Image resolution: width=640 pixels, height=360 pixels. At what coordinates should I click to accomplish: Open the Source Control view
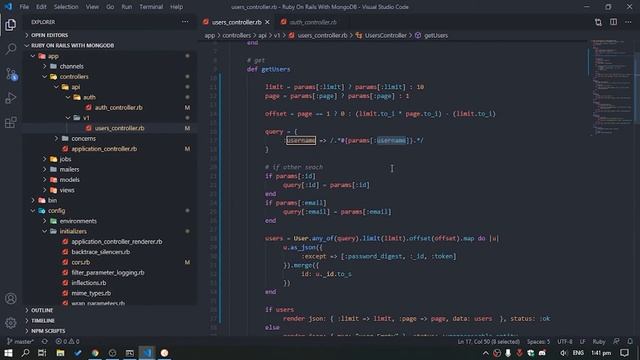tap(11, 74)
